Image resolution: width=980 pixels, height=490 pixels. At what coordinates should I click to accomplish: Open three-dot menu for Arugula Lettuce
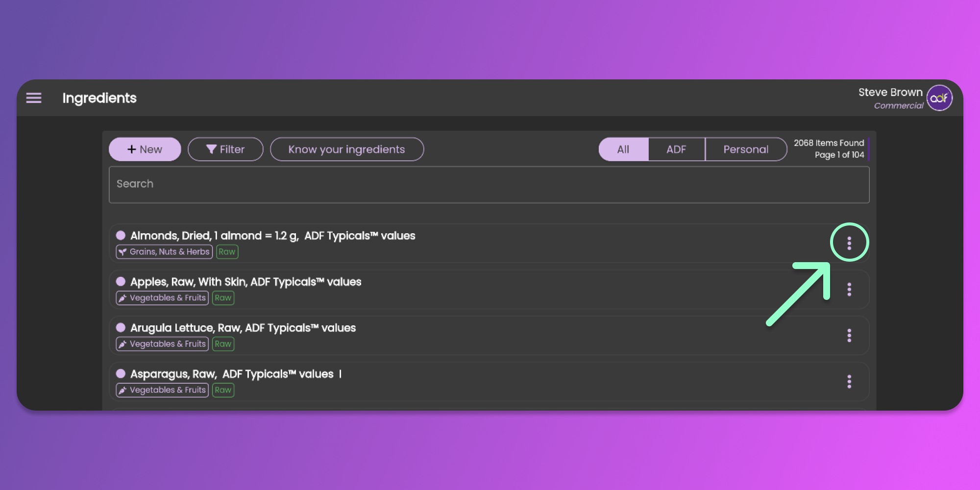click(849, 336)
